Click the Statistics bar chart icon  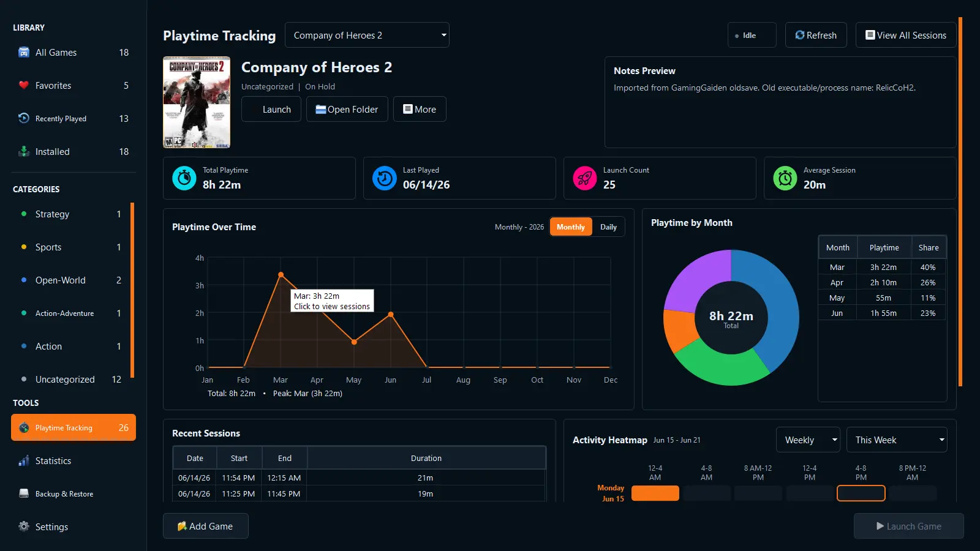click(24, 461)
